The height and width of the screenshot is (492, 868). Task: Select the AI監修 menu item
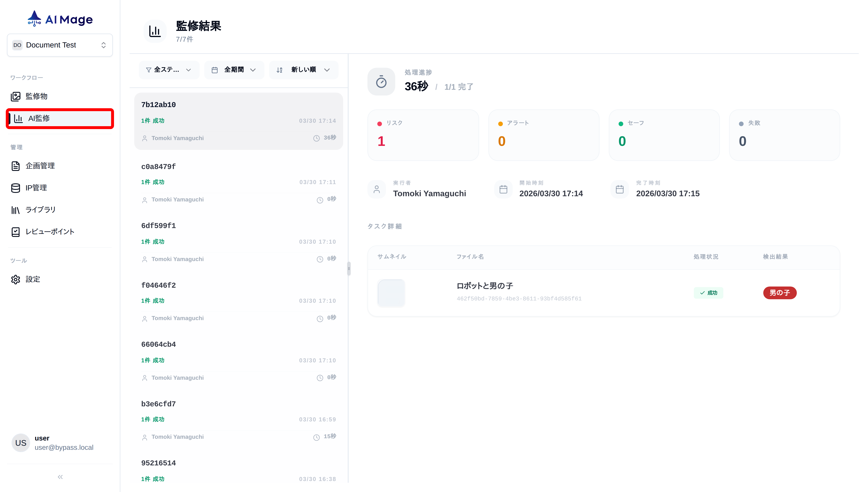60,118
